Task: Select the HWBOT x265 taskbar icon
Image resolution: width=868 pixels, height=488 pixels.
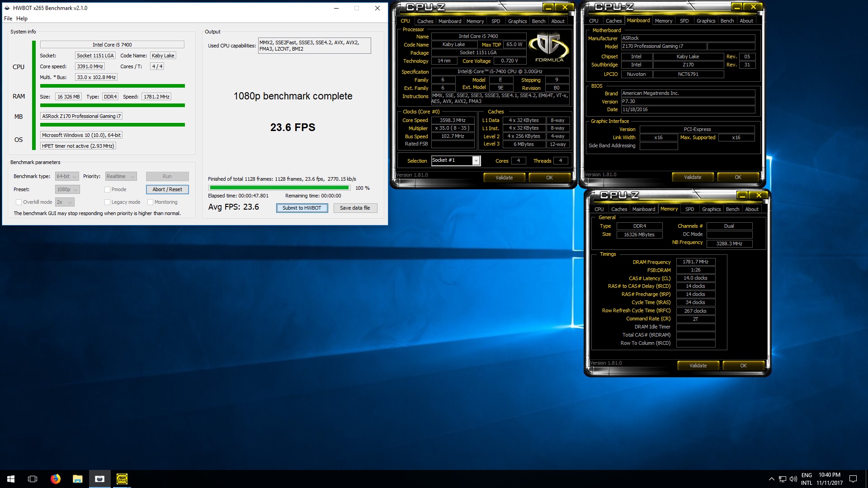Action: pyautogui.click(x=100, y=479)
